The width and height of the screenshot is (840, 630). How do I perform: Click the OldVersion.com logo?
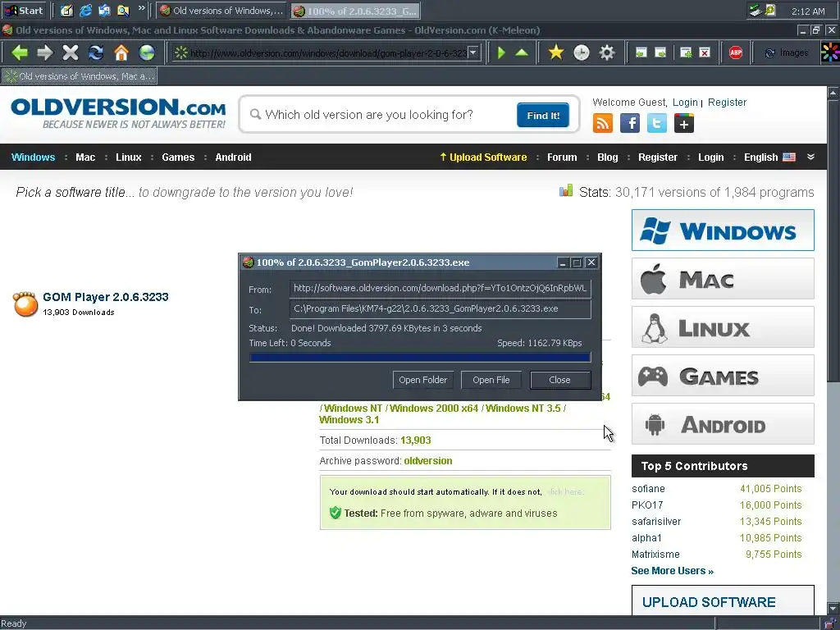(118, 113)
